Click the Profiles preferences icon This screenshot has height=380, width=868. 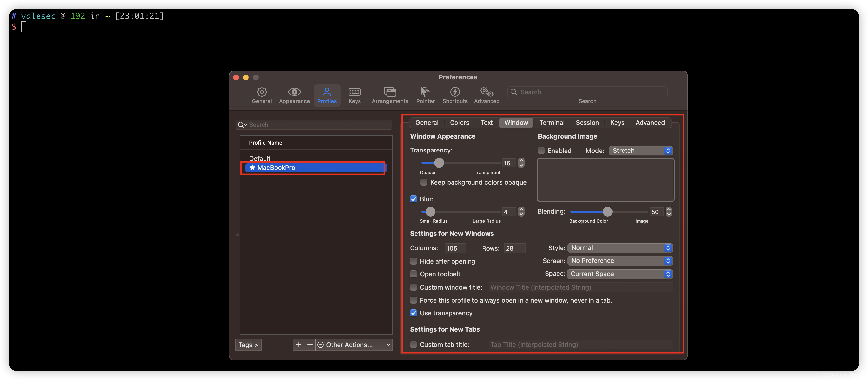click(327, 94)
